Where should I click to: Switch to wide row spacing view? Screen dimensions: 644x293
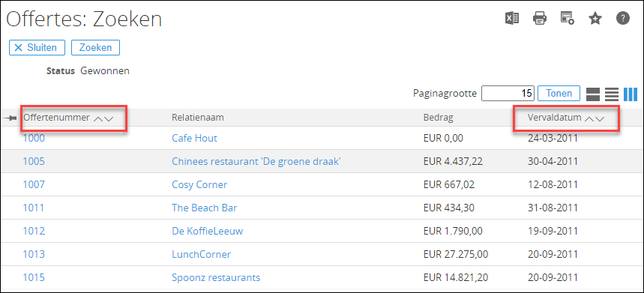coord(593,94)
